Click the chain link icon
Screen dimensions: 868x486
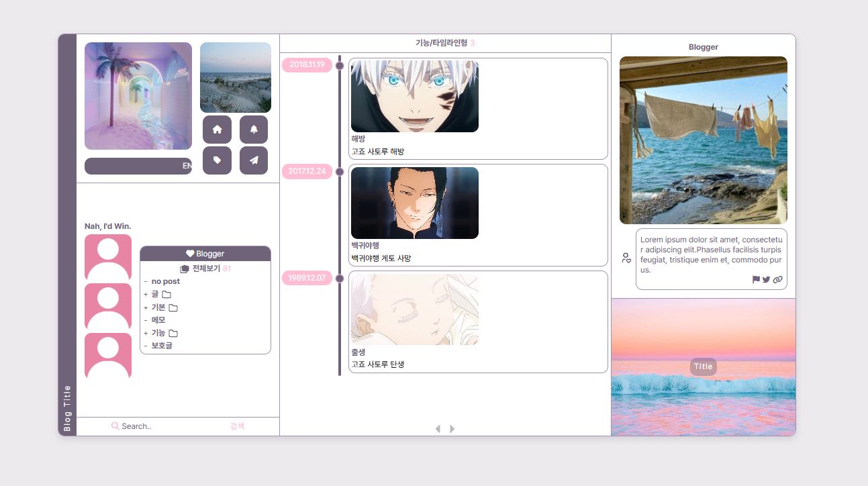777,279
